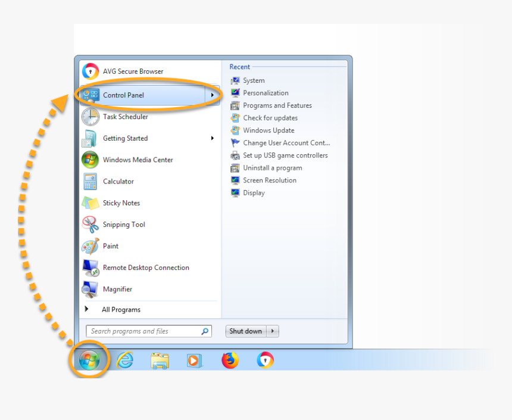
Task: Open Sticky Notes
Action: pos(119,203)
